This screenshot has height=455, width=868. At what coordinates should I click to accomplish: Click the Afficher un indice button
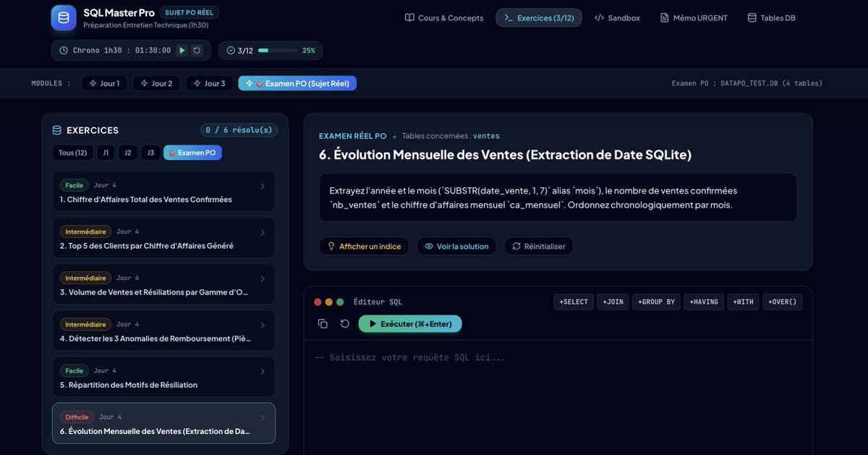pos(364,246)
